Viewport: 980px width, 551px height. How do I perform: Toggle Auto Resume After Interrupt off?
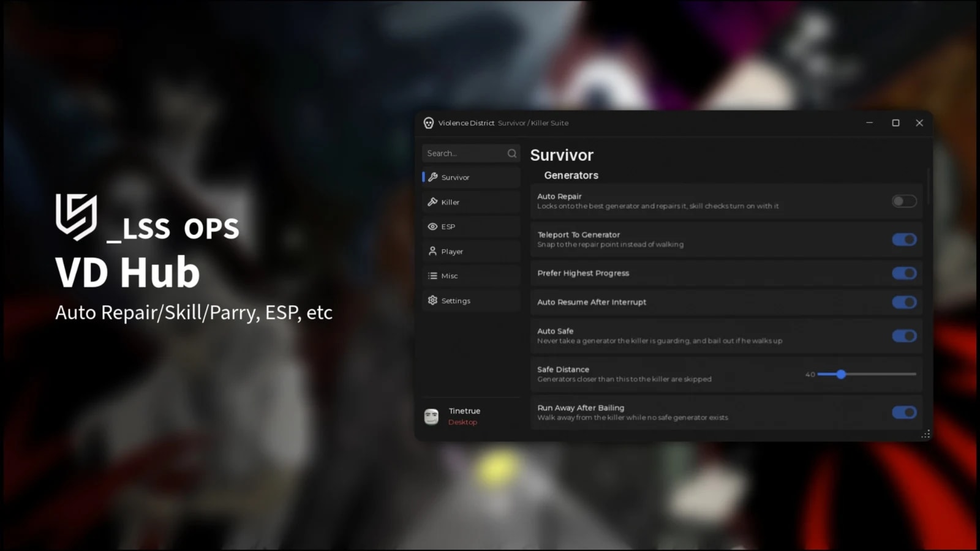(x=904, y=302)
